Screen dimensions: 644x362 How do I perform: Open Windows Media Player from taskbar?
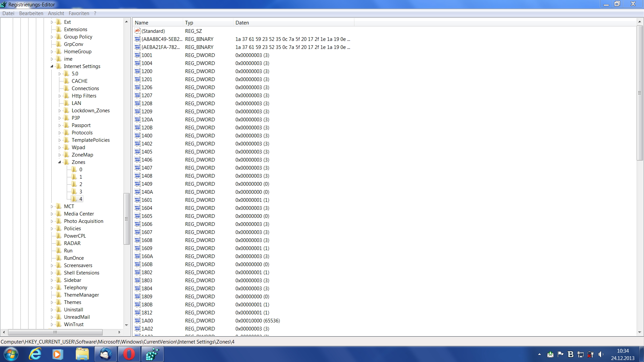point(58,354)
